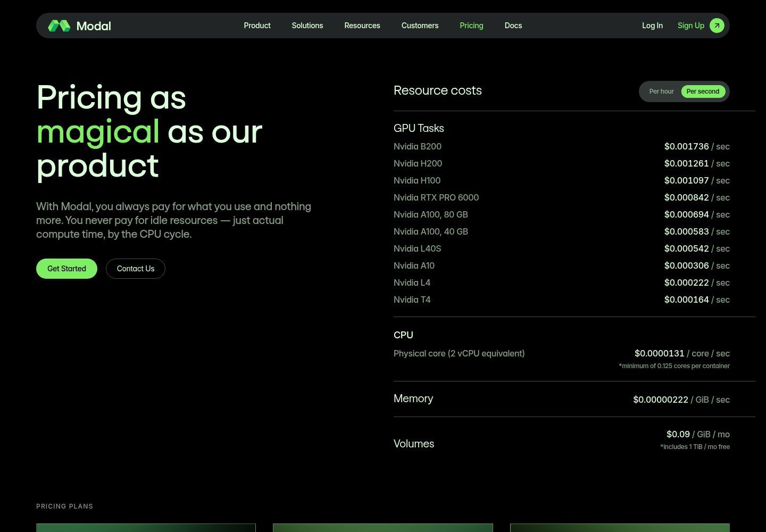Click the $0.000306 / sec price
The height and width of the screenshot is (532, 766).
pos(697,265)
